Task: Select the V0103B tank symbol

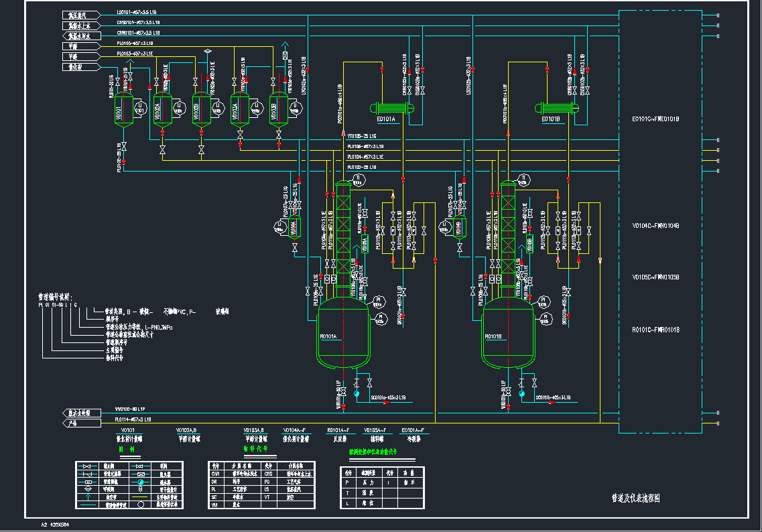Action: point(277,111)
